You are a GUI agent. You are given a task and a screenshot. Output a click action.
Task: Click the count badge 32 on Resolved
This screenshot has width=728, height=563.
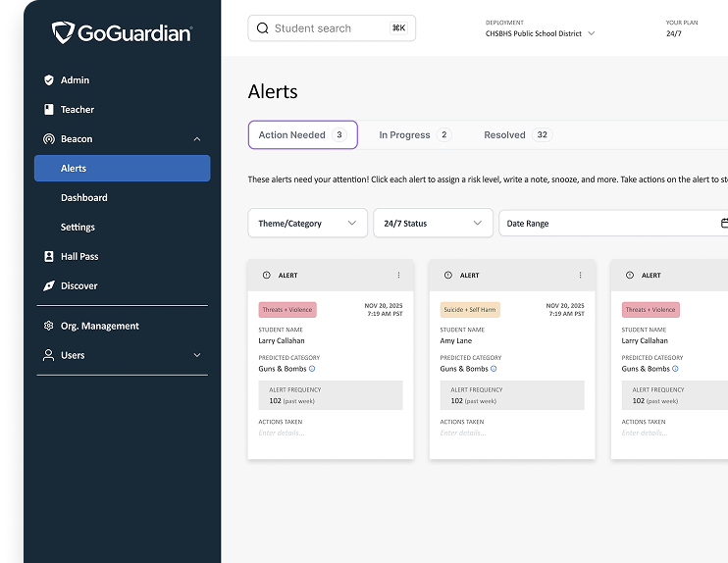click(x=542, y=135)
